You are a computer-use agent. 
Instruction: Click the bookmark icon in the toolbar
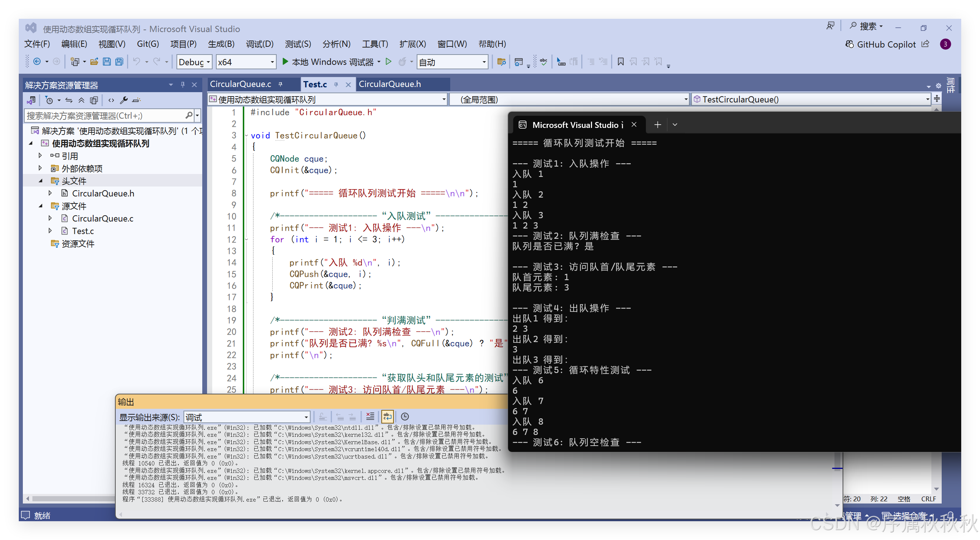click(x=620, y=62)
